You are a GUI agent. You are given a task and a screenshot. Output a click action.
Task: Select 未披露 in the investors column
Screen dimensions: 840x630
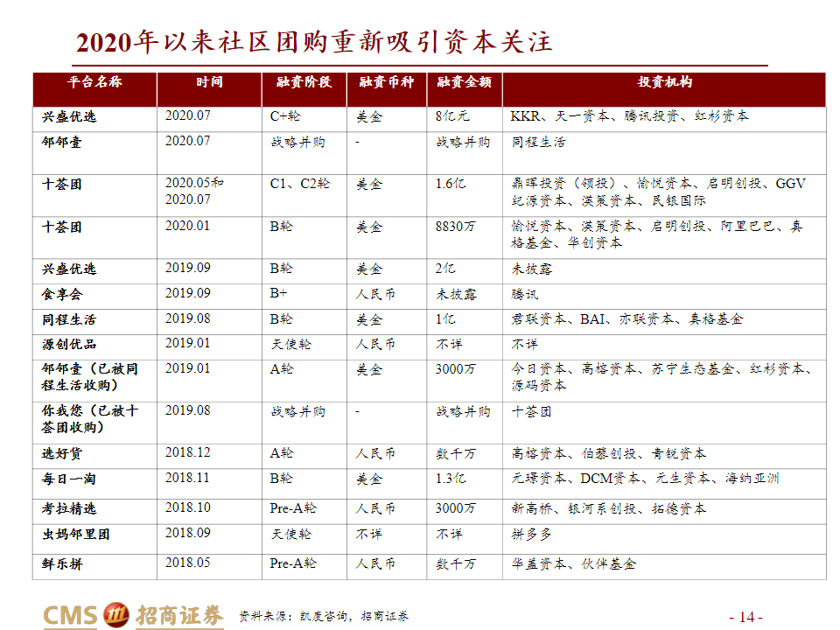click(x=531, y=269)
